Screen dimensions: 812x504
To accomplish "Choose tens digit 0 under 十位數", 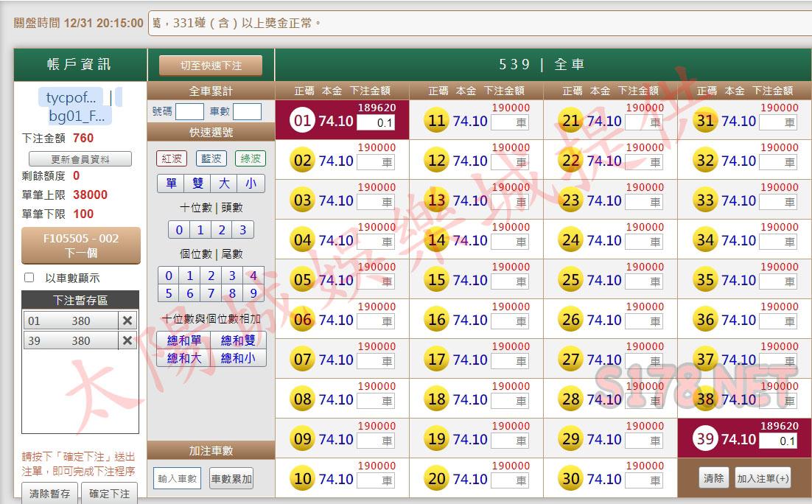I will 179,230.
